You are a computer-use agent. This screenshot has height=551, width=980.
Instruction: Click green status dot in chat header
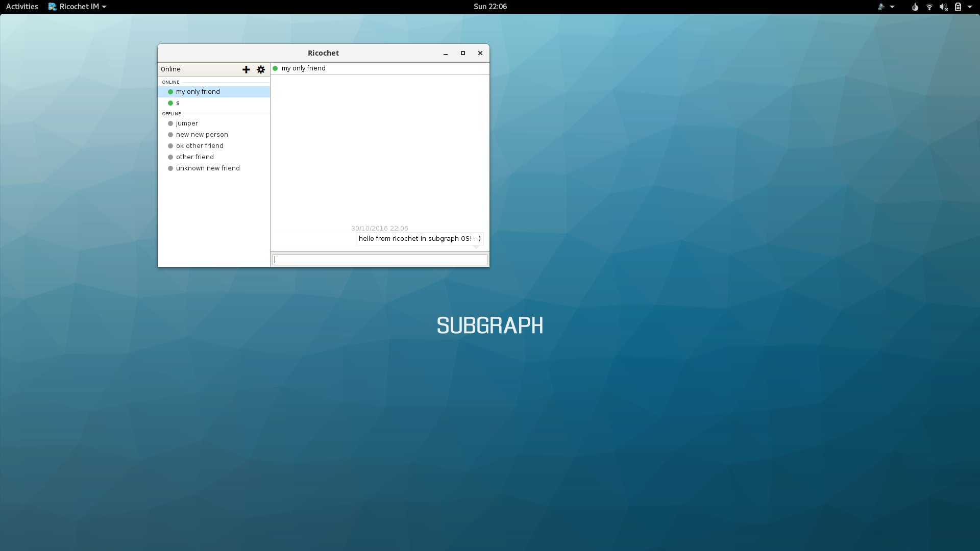[275, 68]
